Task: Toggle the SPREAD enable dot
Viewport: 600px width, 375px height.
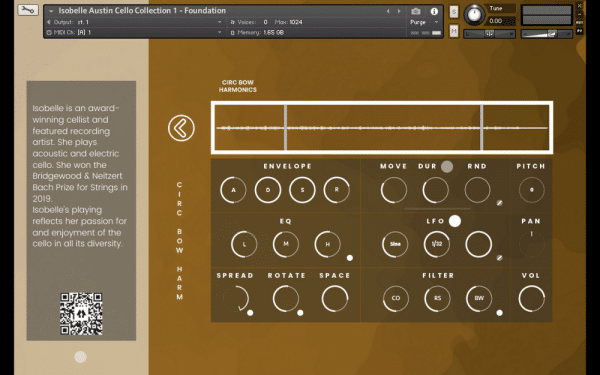Action: coord(250,313)
